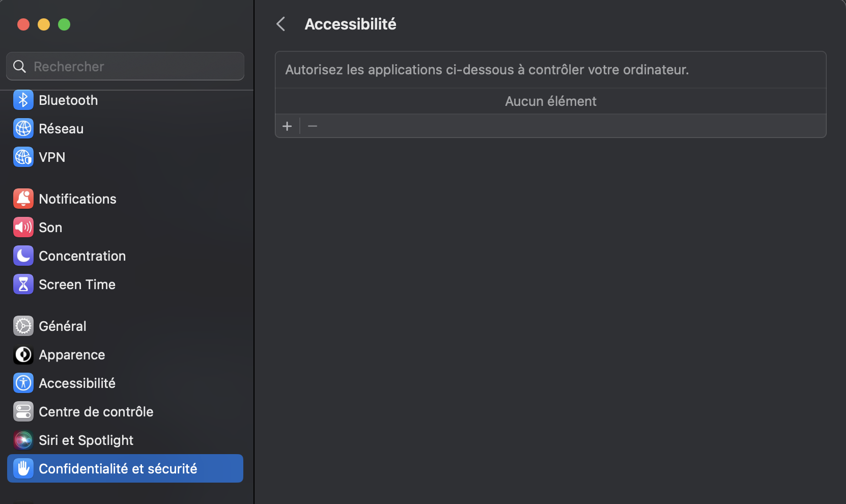Select the Apparence appearance icon

coord(23,355)
